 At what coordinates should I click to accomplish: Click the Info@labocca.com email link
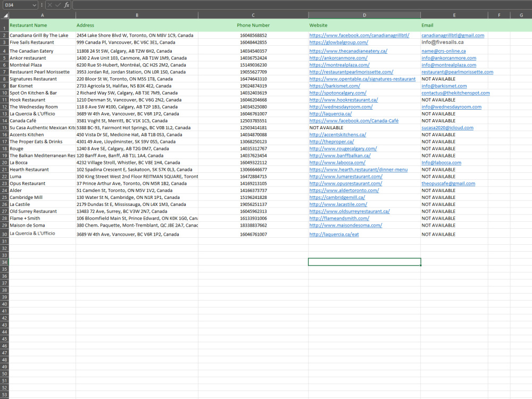click(x=441, y=162)
